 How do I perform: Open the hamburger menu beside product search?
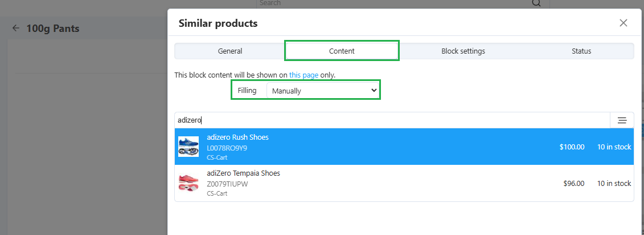[x=622, y=120]
